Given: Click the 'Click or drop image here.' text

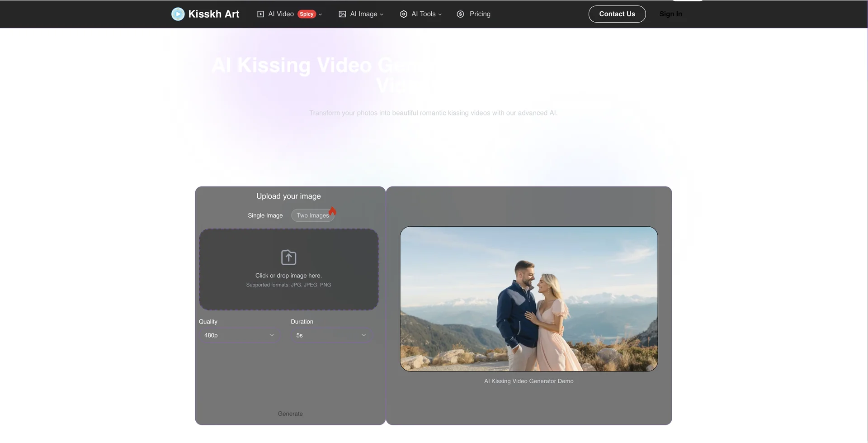Looking at the screenshot, I should 288,276.
